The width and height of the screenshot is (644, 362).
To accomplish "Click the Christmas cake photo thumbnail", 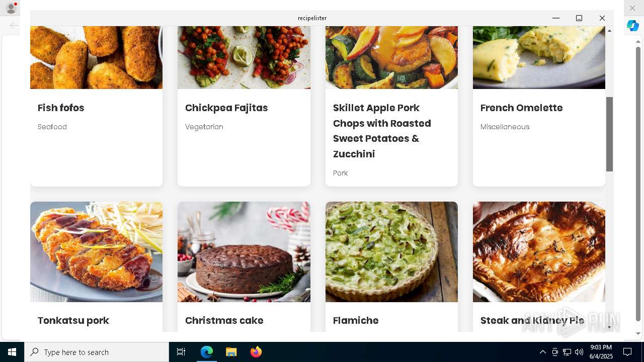I will point(244,252).
